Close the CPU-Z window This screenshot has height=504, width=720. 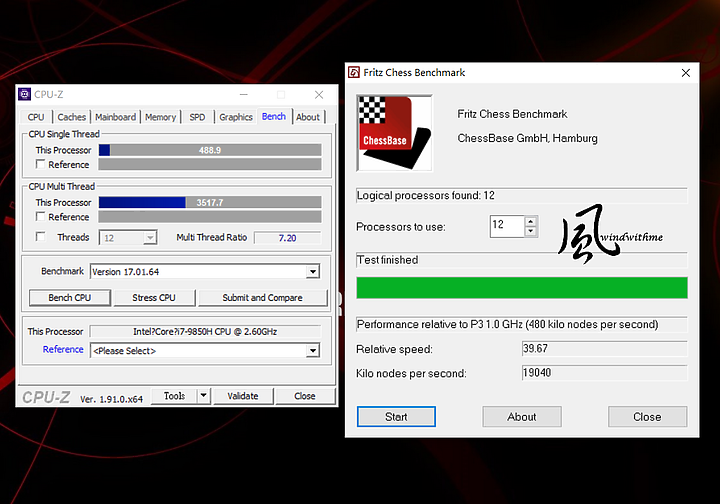coord(319,95)
